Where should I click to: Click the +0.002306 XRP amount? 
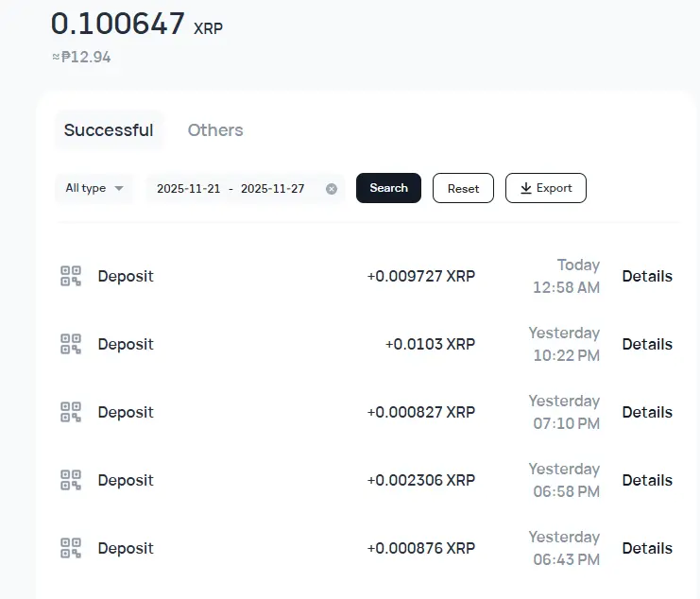(x=421, y=480)
